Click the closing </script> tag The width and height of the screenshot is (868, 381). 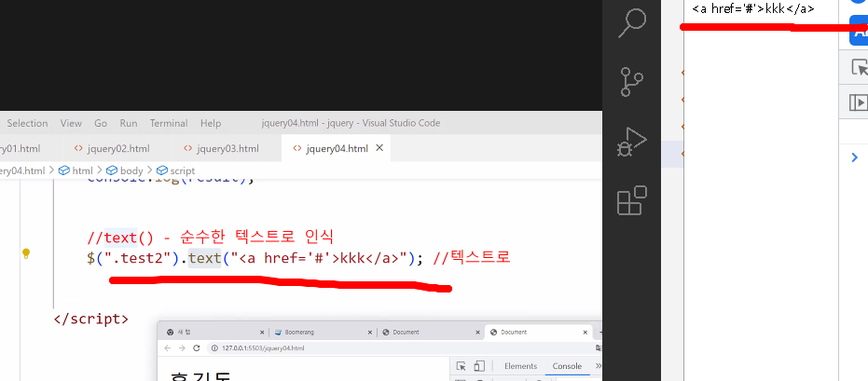point(91,320)
